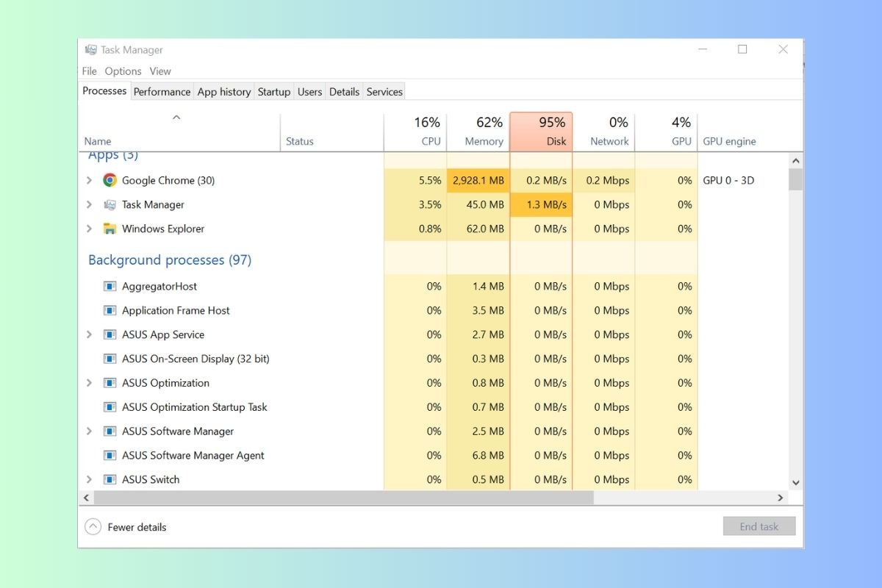Click the ASUS Software Manager Agent icon
The width and height of the screenshot is (882, 588).
point(110,456)
